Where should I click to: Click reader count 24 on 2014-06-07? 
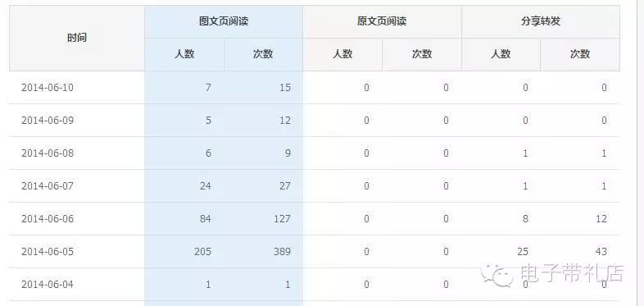pos(206,186)
